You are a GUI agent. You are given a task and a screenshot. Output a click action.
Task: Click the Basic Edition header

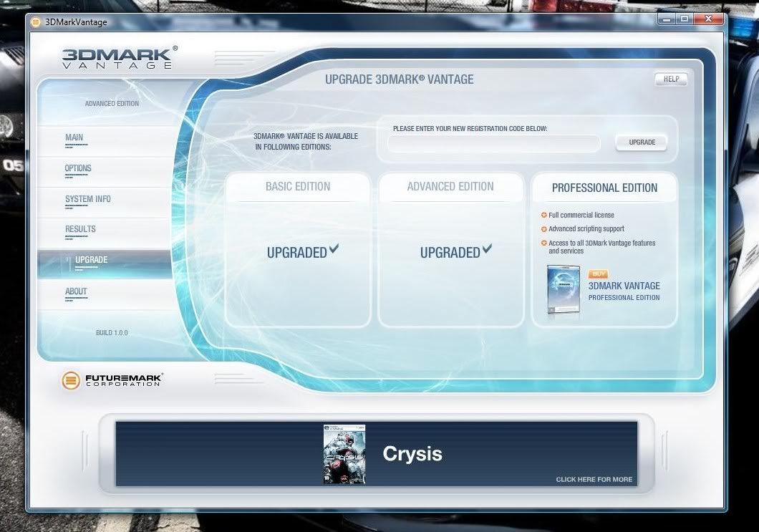pyautogui.click(x=298, y=186)
